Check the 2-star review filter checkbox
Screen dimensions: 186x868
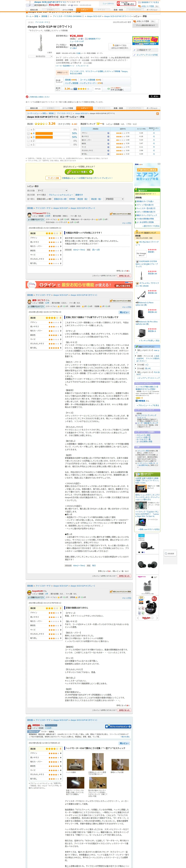(x=28, y=141)
